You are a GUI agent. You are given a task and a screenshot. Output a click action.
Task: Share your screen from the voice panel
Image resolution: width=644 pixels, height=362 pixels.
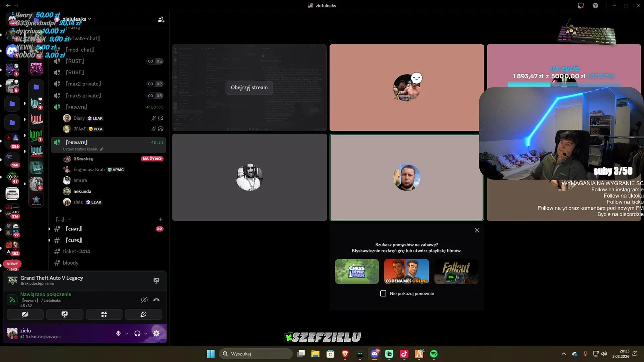coord(64,314)
